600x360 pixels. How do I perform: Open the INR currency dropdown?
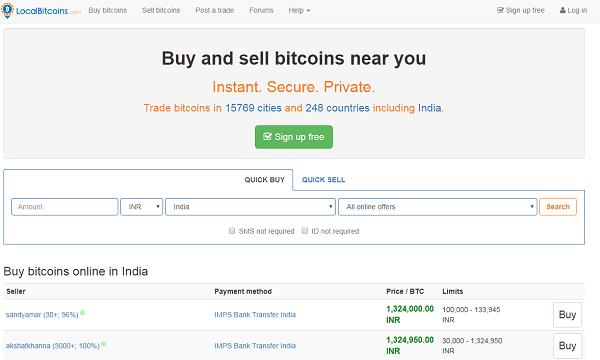click(142, 207)
